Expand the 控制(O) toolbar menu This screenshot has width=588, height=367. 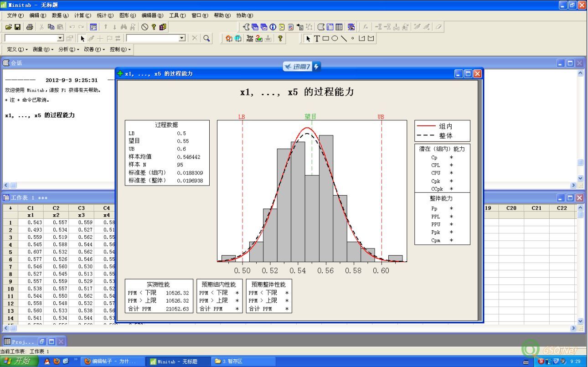[120, 49]
